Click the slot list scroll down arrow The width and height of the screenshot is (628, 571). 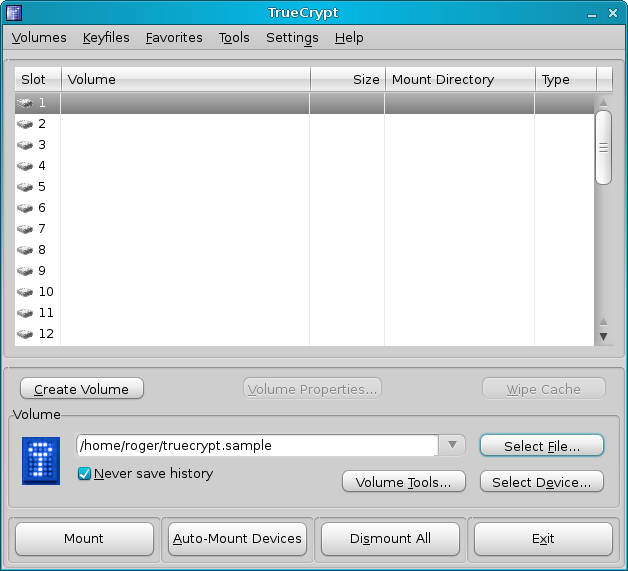coord(603,337)
